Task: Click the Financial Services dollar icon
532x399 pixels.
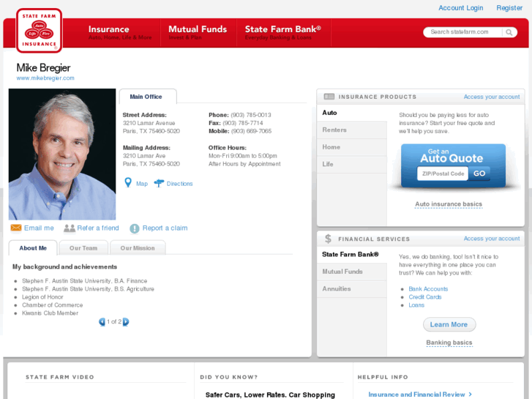Action: click(x=328, y=239)
